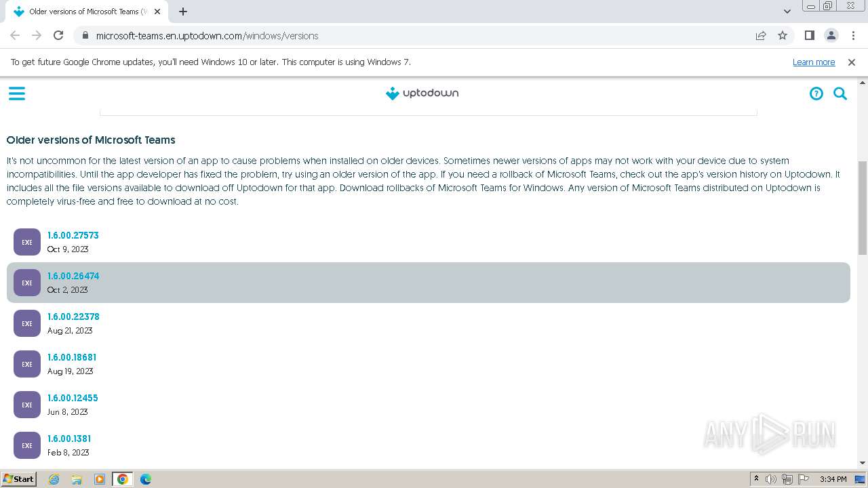Click Older versions of Microsoft Teams heading

(91, 140)
